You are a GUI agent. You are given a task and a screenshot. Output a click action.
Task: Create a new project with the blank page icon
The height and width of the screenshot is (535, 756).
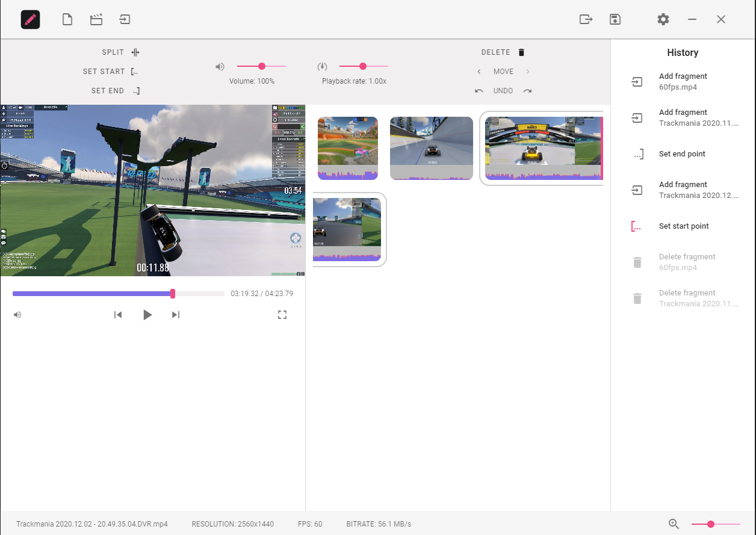click(67, 19)
